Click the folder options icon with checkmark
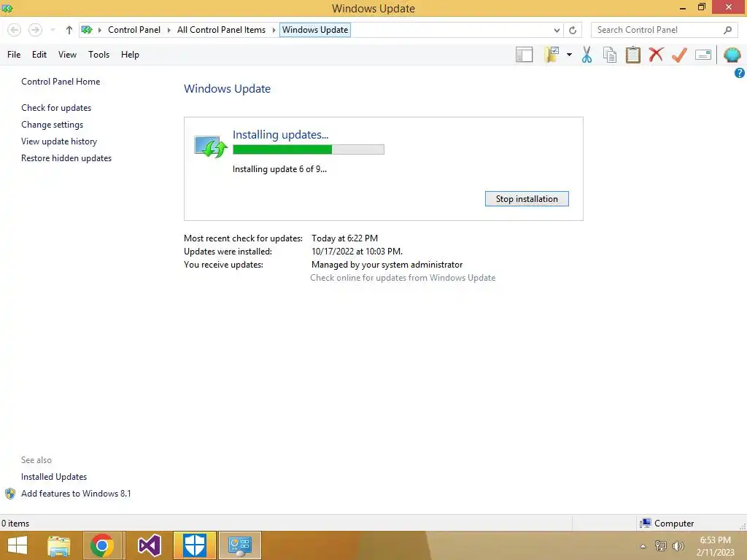Image resolution: width=747 pixels, height=560 pixels. click(x=551, y=55)
